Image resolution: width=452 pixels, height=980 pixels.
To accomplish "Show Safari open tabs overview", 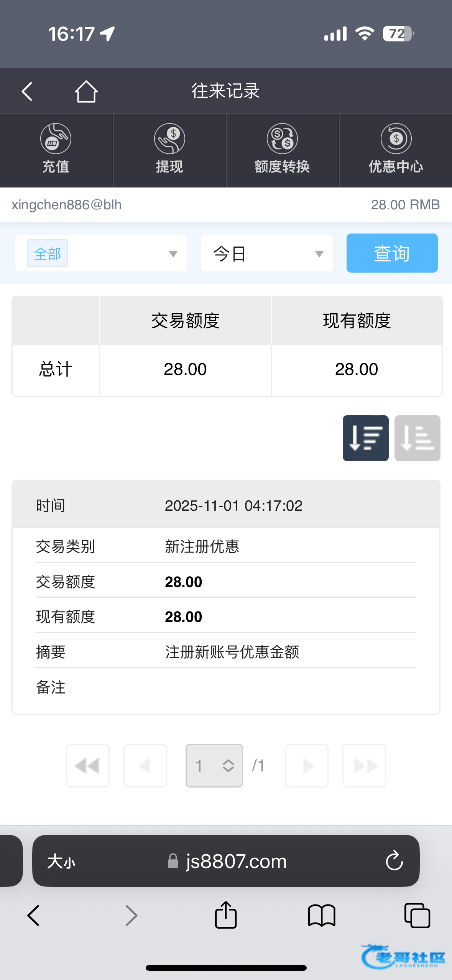I will (417, 915).
